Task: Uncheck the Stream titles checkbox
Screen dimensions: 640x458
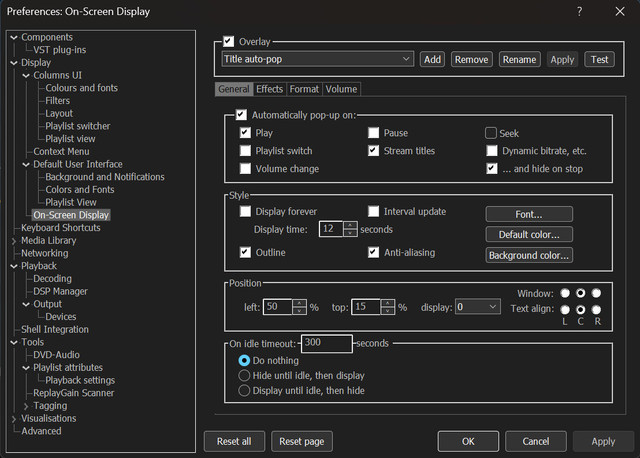Action: (373, 151)
